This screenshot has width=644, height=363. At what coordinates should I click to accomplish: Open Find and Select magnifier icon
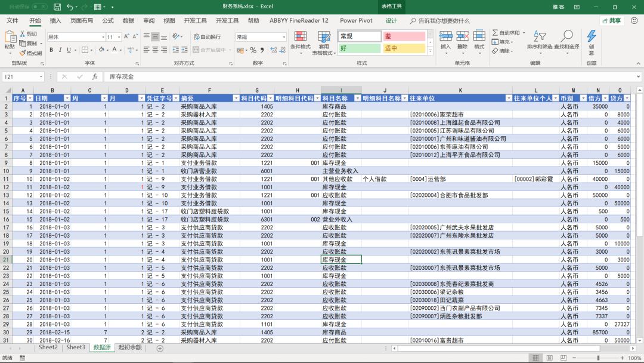tap(567, 36)
